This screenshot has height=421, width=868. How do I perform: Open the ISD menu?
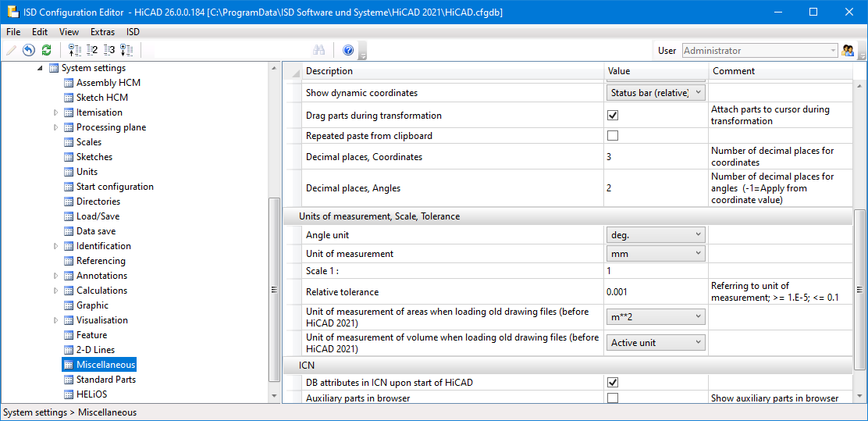133,32
